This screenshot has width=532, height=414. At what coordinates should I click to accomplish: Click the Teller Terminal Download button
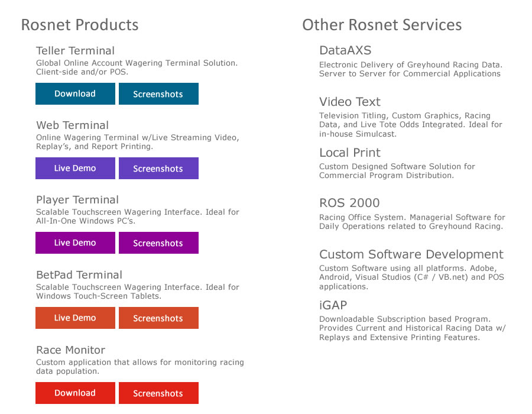[x=75, y=93]
